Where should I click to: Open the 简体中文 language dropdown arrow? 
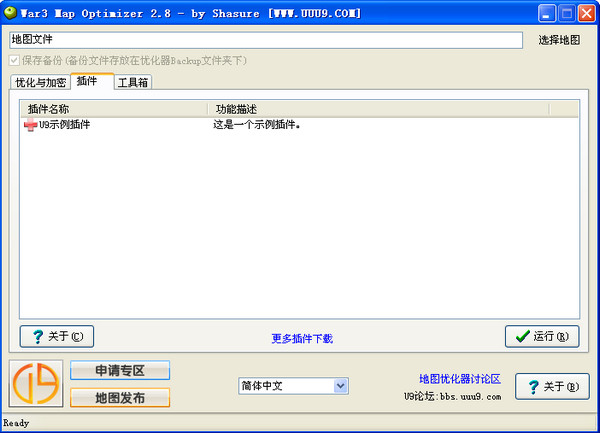point(341,386)
